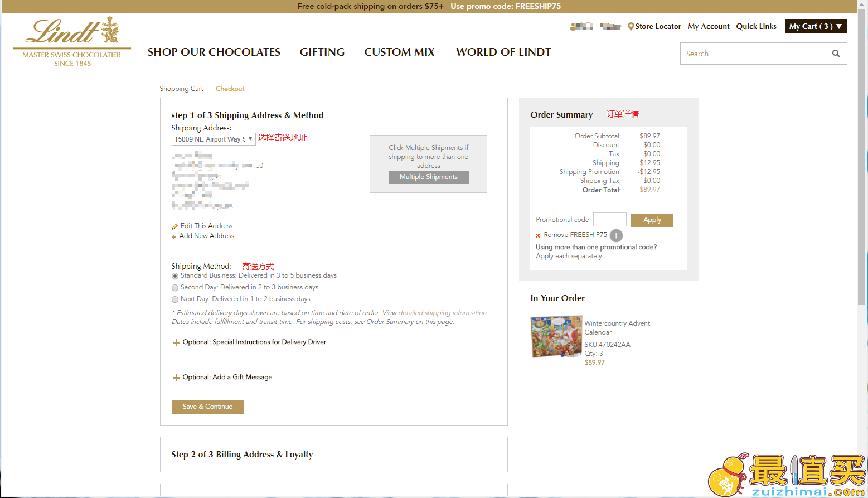
Task: Click the FREESHIP75 promo banner at top
Action: pyautogui.click(x=429, y=6)
